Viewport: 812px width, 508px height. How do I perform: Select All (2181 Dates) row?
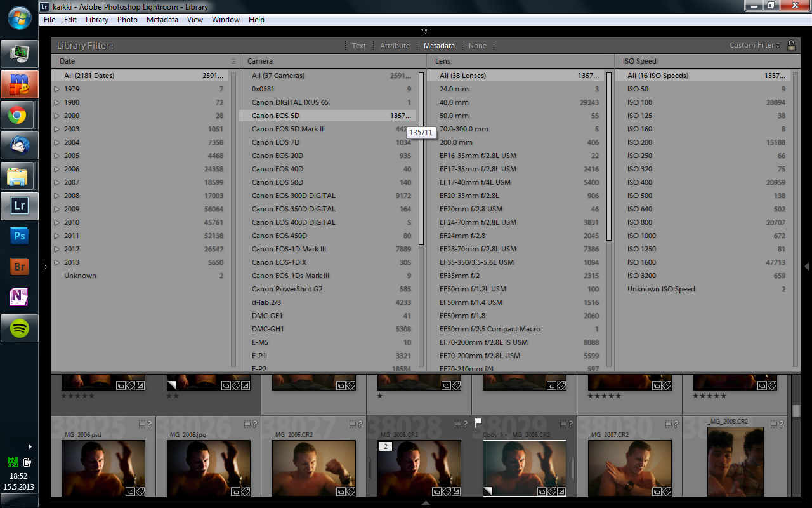pos(140,76)
